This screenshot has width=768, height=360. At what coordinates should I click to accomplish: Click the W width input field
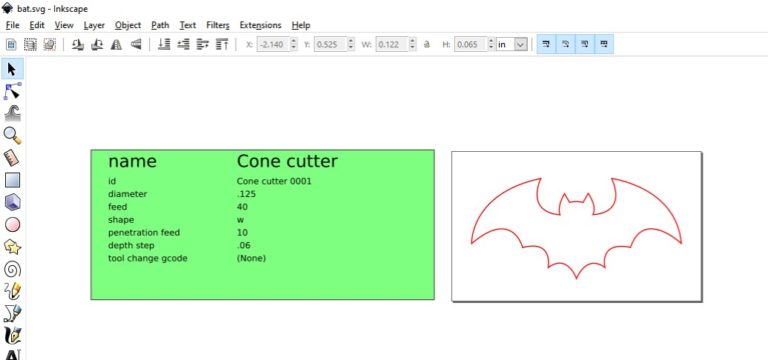tap(392, 45)
